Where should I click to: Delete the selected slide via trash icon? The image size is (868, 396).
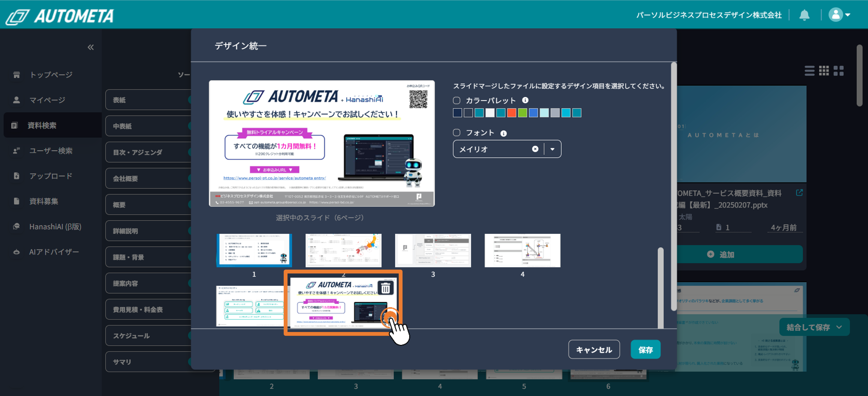[x=385, y=288]
